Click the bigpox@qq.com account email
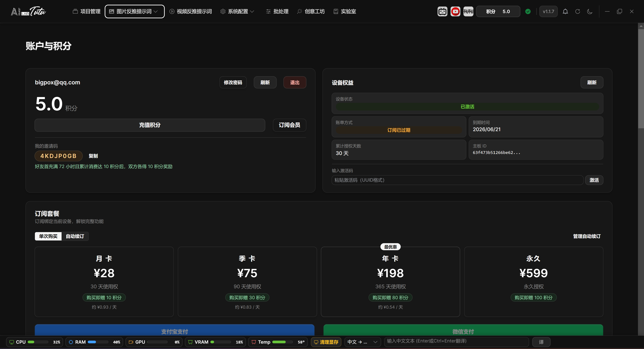 [58, 83]
